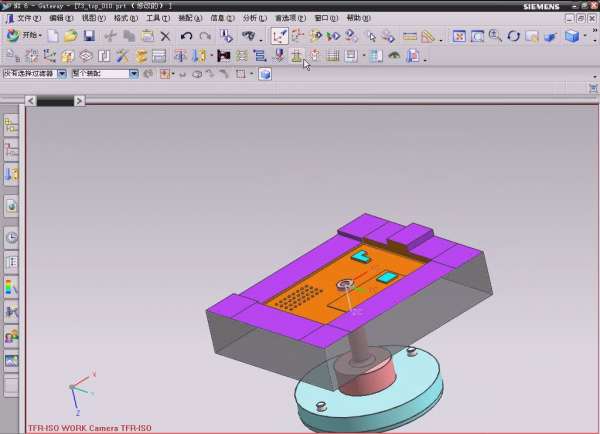Click the Measure distance ruler icon
600x434 pixels.
[410, 36]
